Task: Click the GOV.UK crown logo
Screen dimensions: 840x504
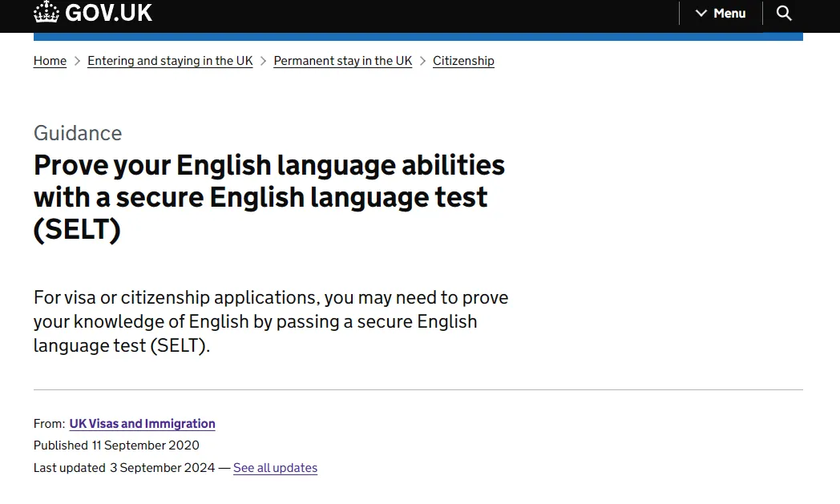Action: pos(46,12)
